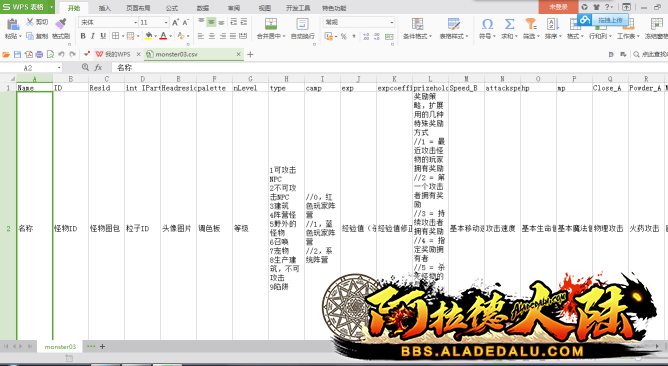Switch to the Insert ribbon tab
Viewport: 668px width, 366px height.
104,8
